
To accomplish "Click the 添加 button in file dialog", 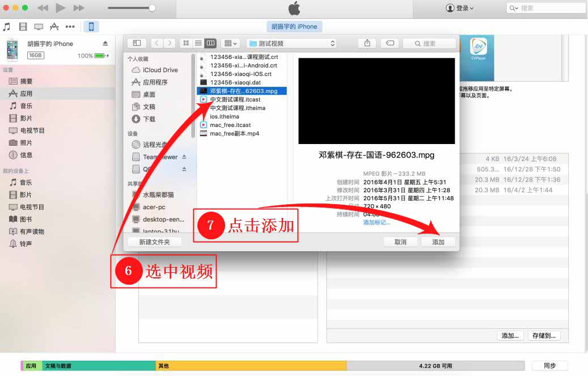I will pyautogui.click(x=438, y=242).
